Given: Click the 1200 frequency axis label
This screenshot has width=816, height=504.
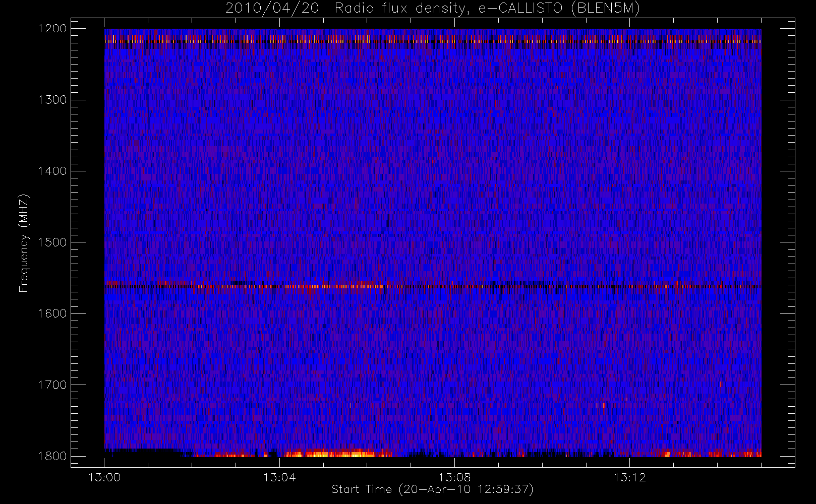Looking at the screenshot, I should click(x=52, y=29).
